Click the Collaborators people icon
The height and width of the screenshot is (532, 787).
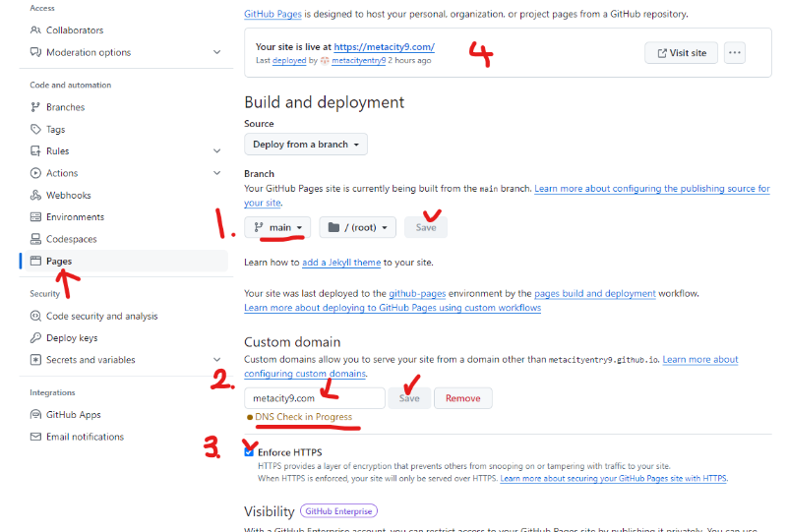coord(36,30)
